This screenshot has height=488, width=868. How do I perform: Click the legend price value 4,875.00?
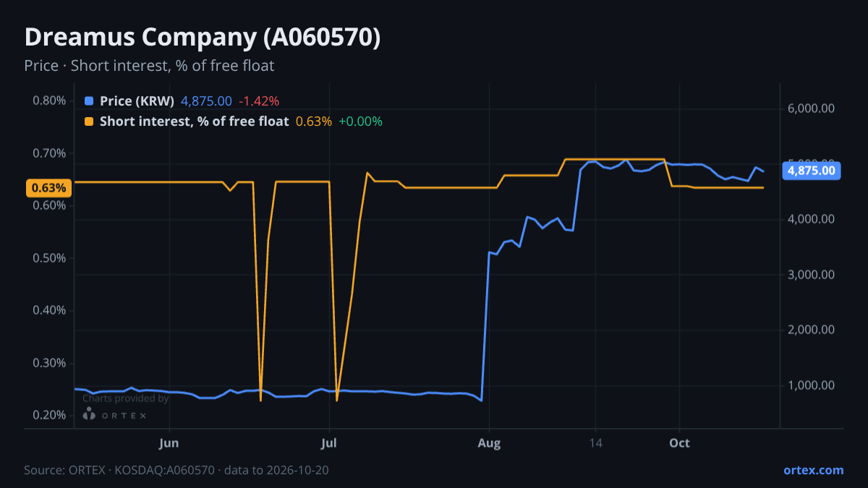click(x=206, y=100)
